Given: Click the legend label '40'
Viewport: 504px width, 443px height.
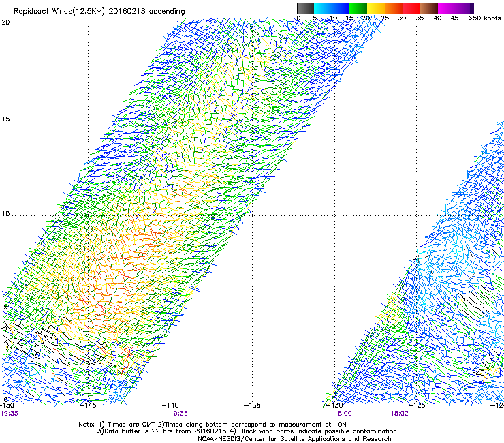Looking at the screenshot, I should pos(437,18).
